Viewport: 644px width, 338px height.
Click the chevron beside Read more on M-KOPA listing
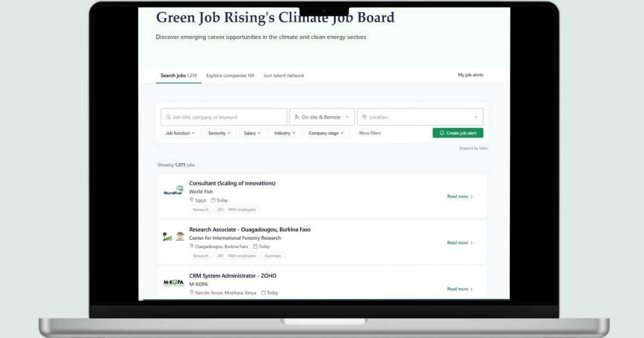pyautogui.click(x=472, y=289)
